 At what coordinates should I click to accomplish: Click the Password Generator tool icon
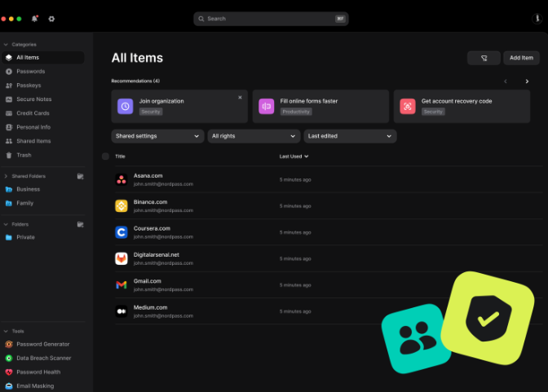coord(9,344)
